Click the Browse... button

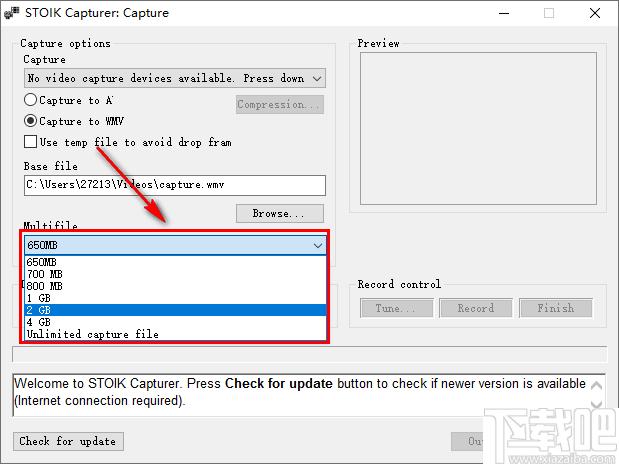(x=280, y=214)
